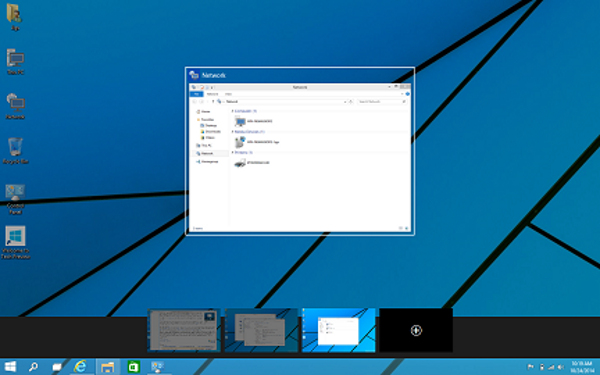Open the volume speaker tray icon
Screen dimensions: 600x375
coord(561,367)
